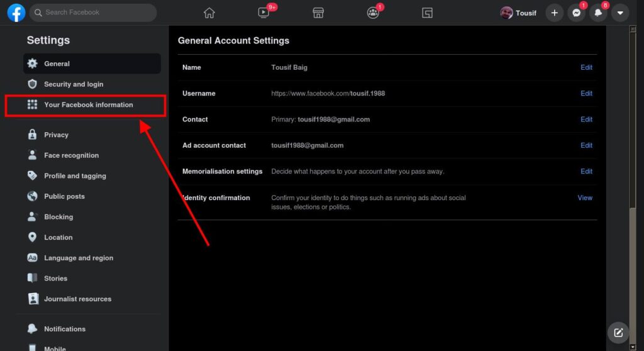Viewport: 644px width, 351px height.
Task: Open the Groups icon
Action: 373,13
